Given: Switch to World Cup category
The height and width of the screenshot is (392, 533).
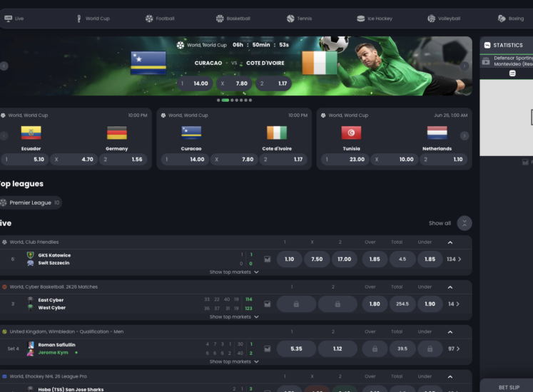Looking at the screenshot, I should 93,19.
